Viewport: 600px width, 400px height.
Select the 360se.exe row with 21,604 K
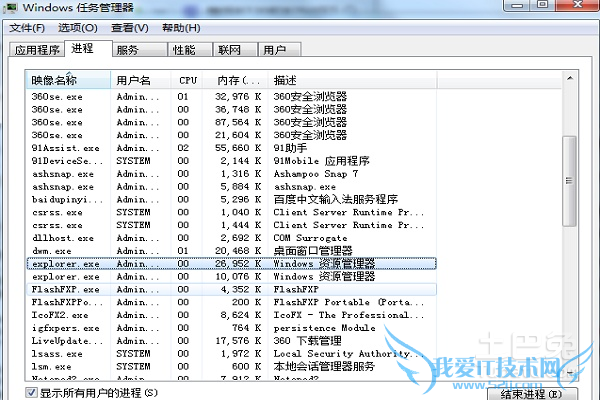click(x=232, y=135)
